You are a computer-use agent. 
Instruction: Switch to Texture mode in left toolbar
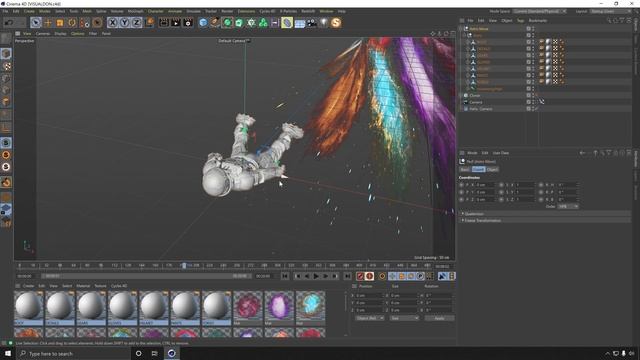click(6, 66)
